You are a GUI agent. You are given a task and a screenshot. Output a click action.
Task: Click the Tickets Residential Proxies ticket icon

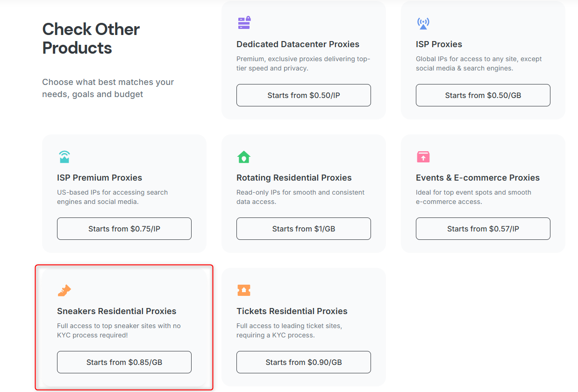[244, 290]
